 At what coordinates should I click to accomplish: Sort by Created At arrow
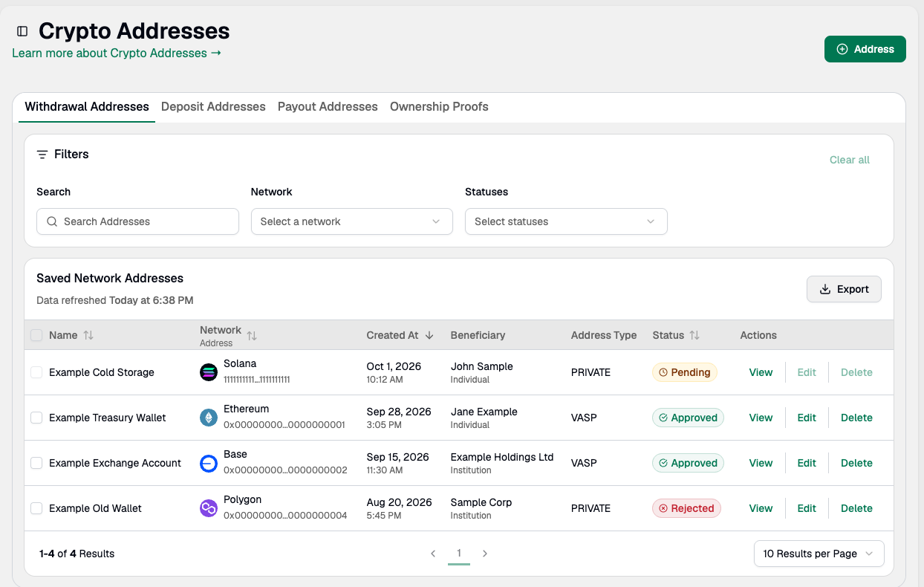[x=429, y=335]
